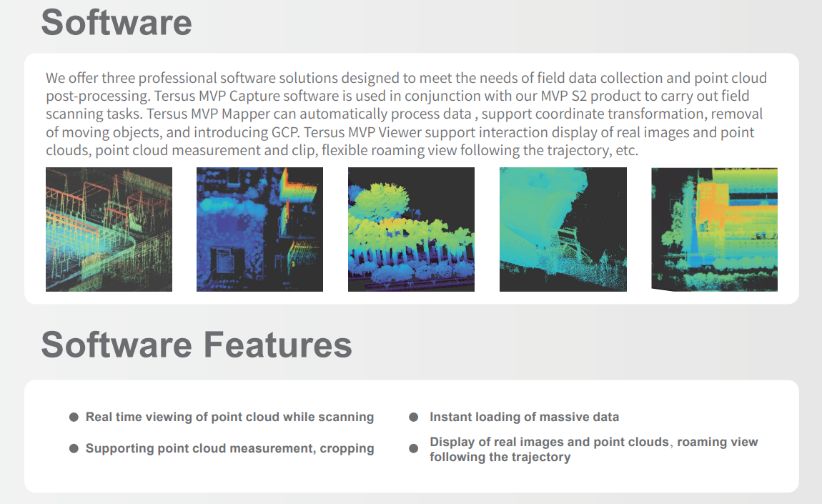
Task: Select the bullet beside "Instant loading"
Action: click(413, 417)
